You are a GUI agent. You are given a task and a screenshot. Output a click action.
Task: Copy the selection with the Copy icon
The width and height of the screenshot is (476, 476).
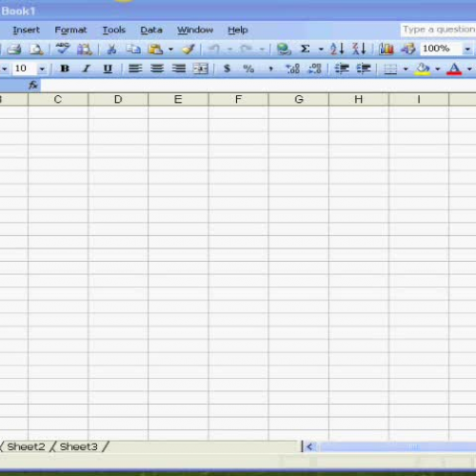pyautogui.click(x=133, y=50)
